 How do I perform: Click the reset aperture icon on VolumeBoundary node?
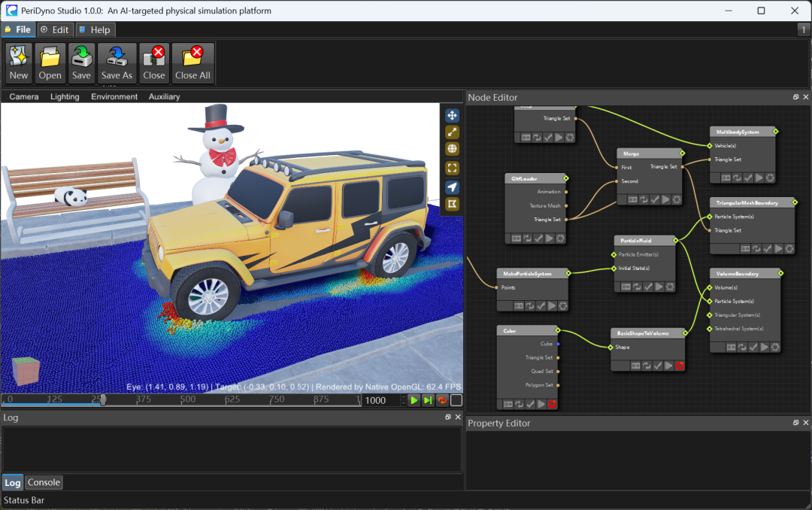click(x=775, y=348)
